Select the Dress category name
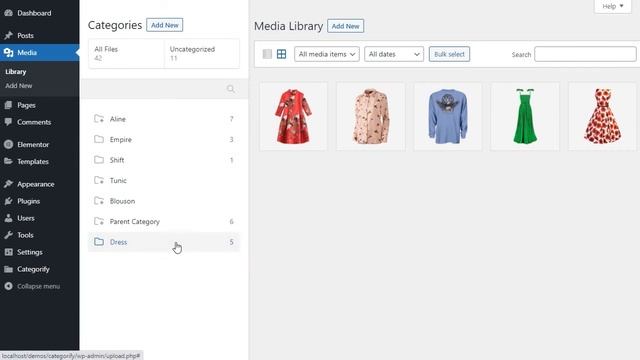 [x=118, y=242]
